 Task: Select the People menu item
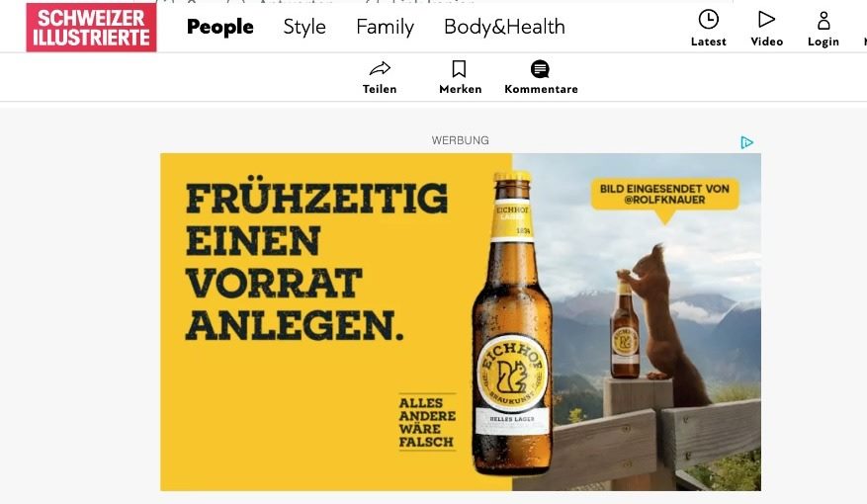pyautogui.click(x=220, y=27)
